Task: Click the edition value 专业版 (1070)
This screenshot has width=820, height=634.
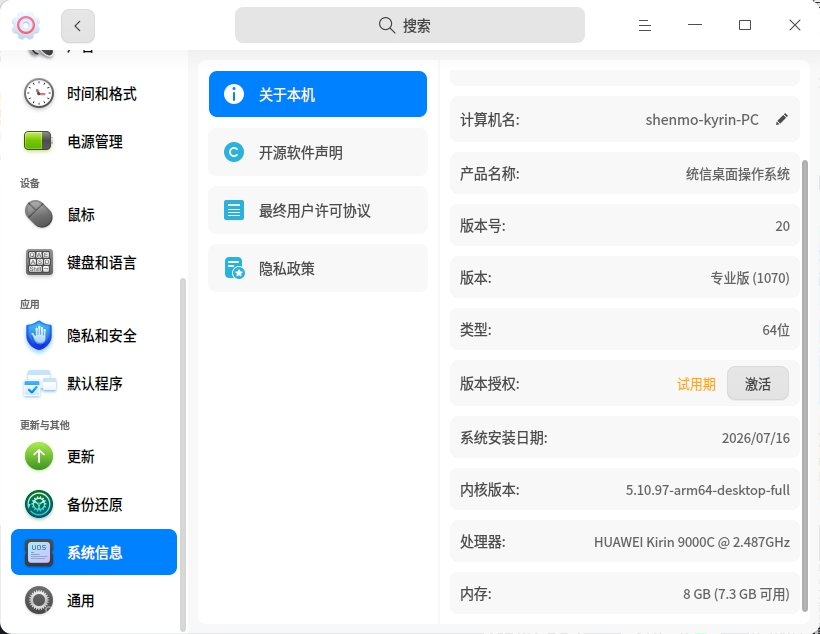Action: (x=750, y=278)
